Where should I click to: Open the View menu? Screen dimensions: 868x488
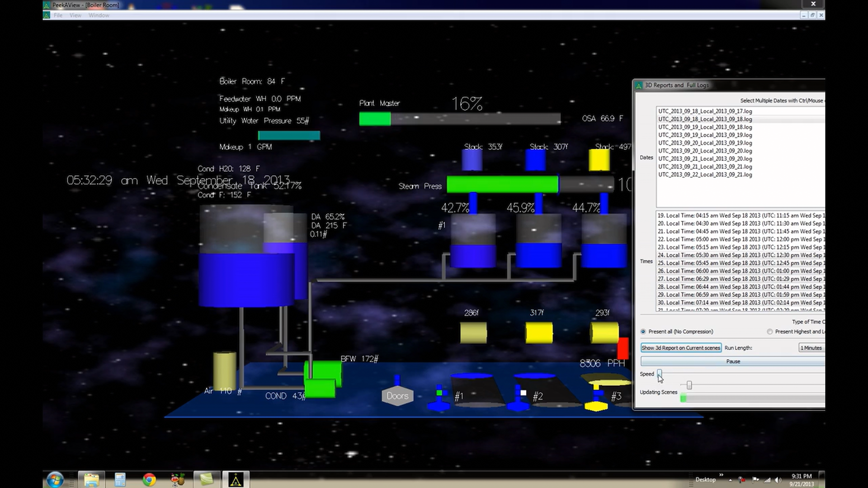pyautogui.click(x=75, y=15)
